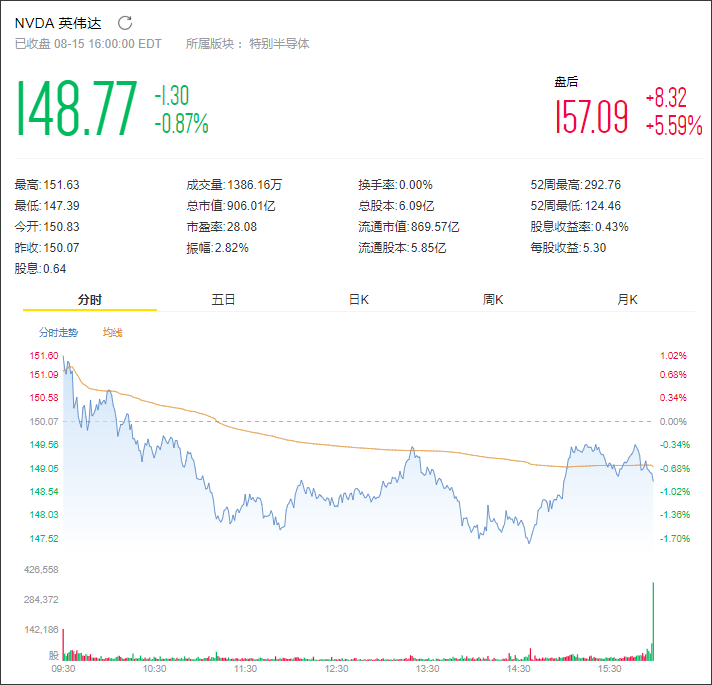Click the 147.52 price axis label
The image size is (712, 685).
44,538
